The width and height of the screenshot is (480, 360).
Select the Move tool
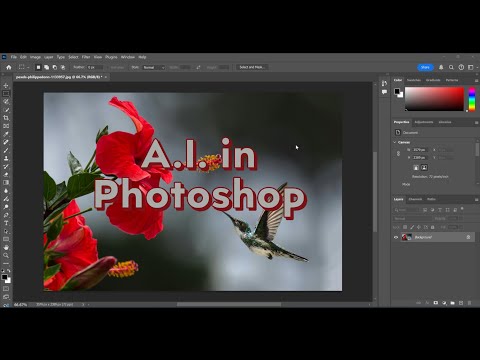[6, 86]
